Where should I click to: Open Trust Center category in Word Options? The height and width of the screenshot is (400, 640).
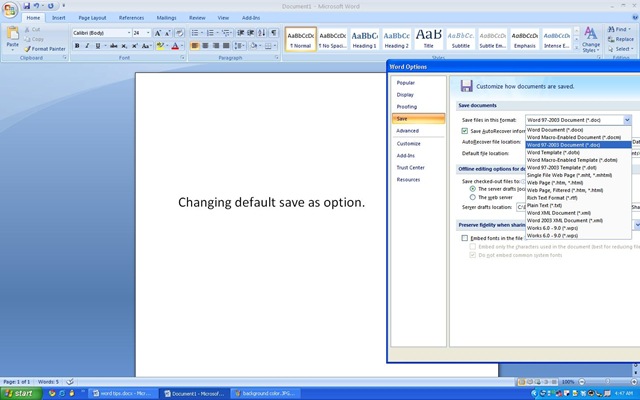tap(411, 168)
